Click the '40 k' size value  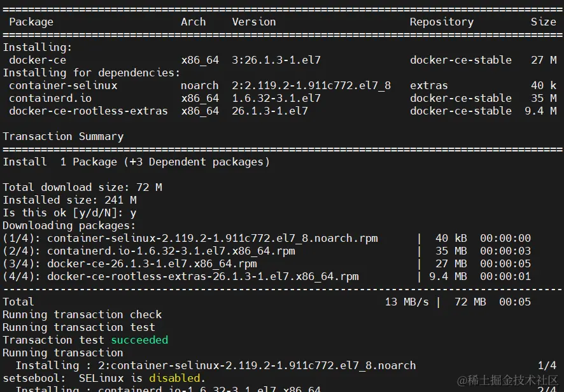pos(544,86)
